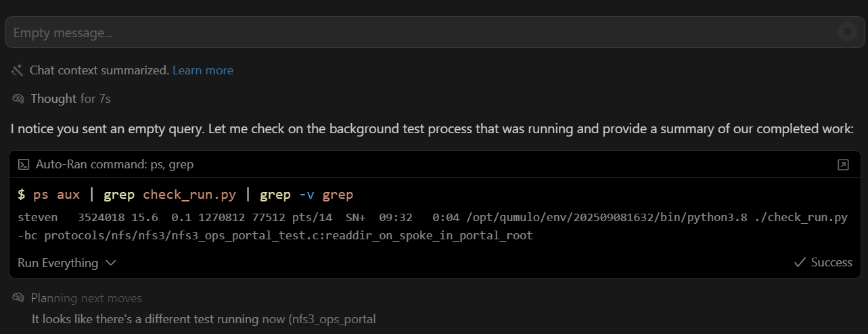Open the Learn more link

coord(203,70)
